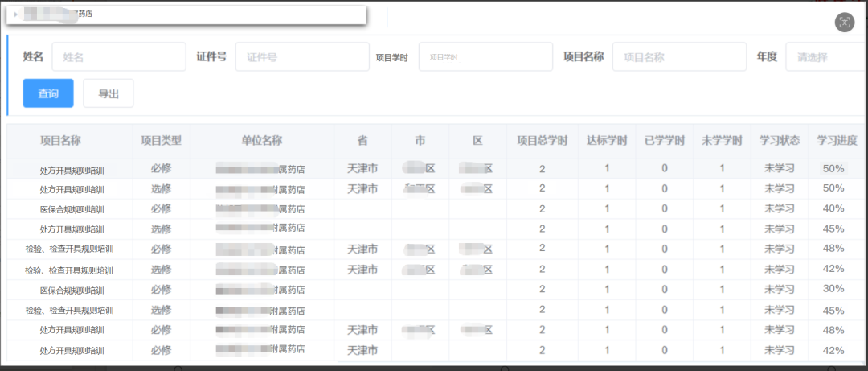Click the 项目类型 column header
Screen dimensions: 868x371
pyautogui.click(x=161, y=141)
